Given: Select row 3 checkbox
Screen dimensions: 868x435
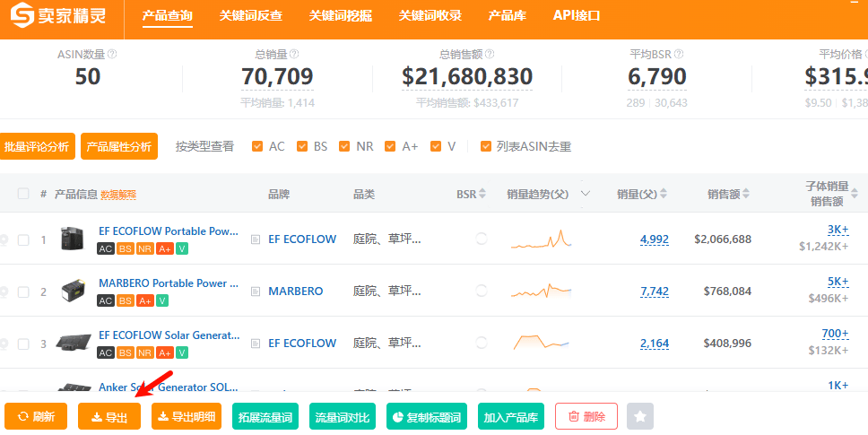Looking at the screenshot, I should point(23,344).
